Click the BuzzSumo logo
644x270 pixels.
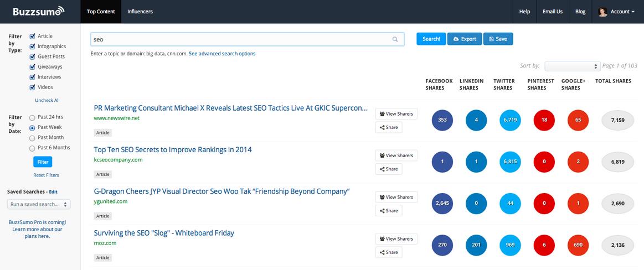click(x=38, y=11)
